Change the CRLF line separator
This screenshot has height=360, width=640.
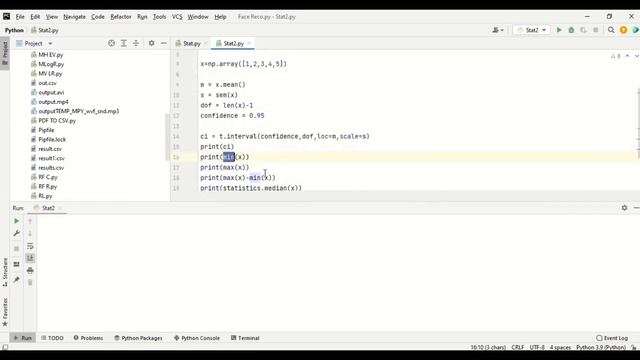pyautogui.click(x=517, y=347)
